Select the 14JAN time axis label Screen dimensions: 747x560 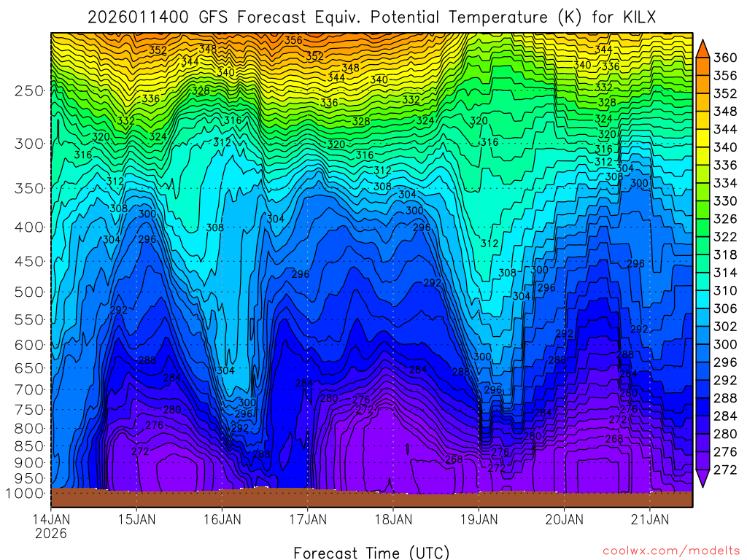51,519
